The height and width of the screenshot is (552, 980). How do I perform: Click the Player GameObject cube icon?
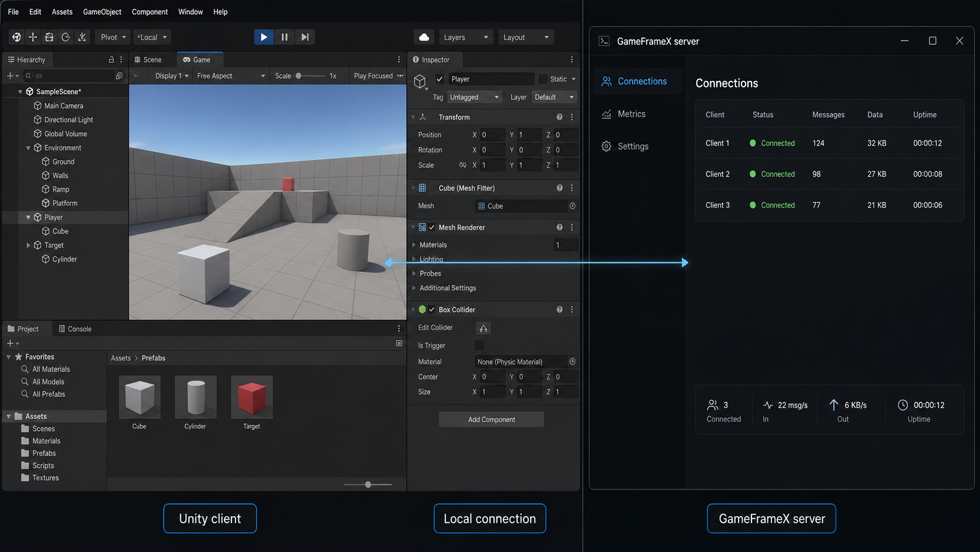(420, 82)
